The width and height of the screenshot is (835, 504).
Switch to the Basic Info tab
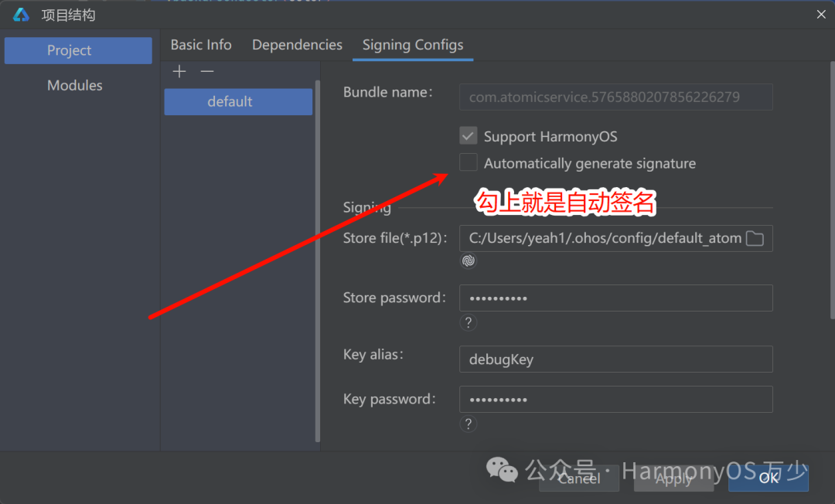pos(201,45)
